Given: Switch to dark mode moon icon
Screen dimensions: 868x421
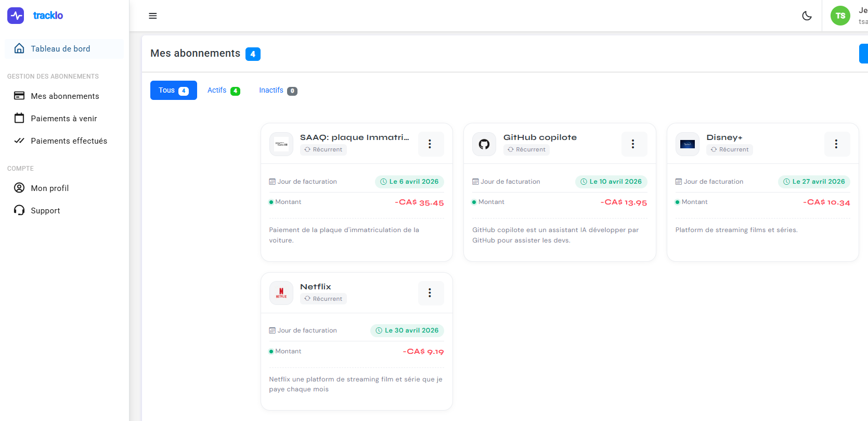Looking at the screenshot, I should coord(807,16).
